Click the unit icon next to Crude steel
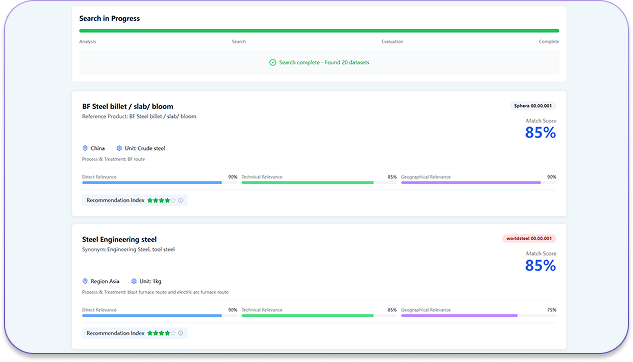The height and width of the screenshot is (362, 633). 119,148
